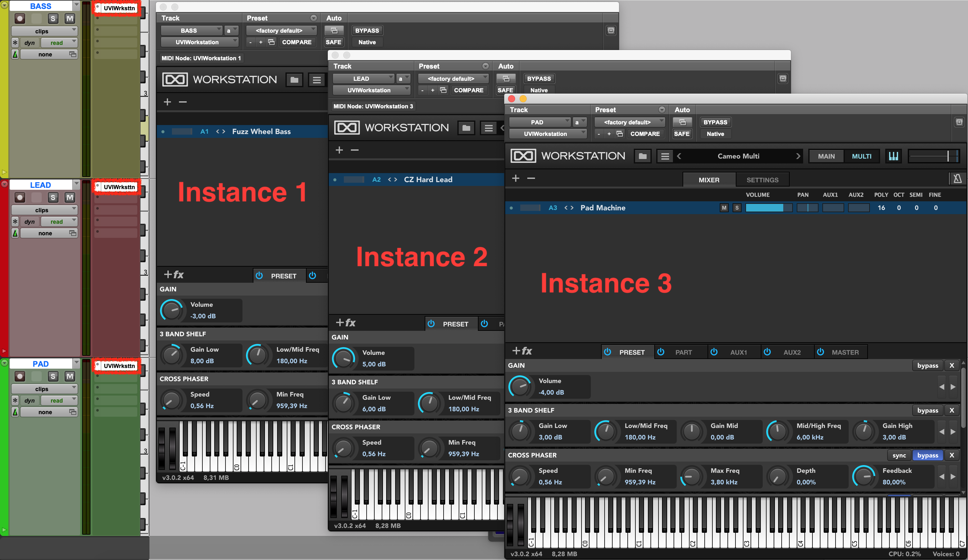
Task: Add a part with plus in PAD Workstation
Action: pos(515,178)
